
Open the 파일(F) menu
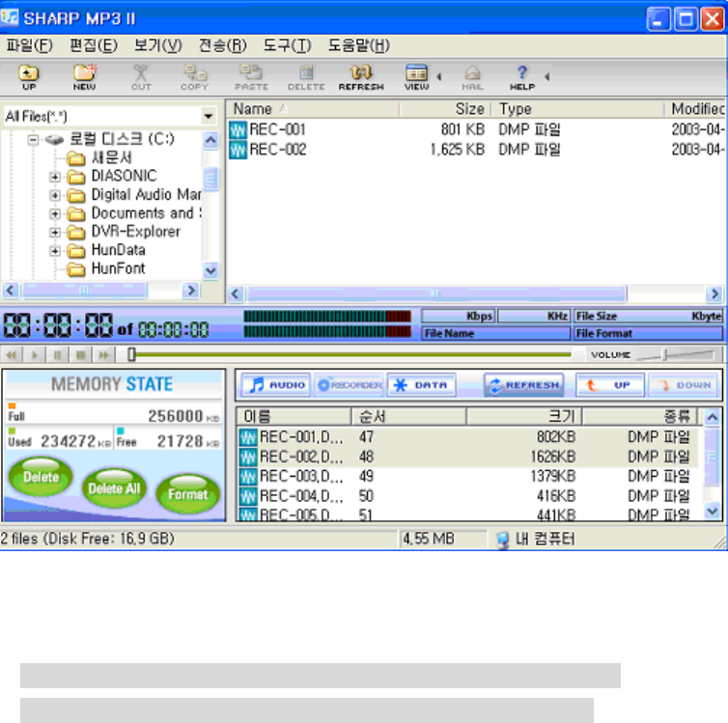click(x=29, y=45)
